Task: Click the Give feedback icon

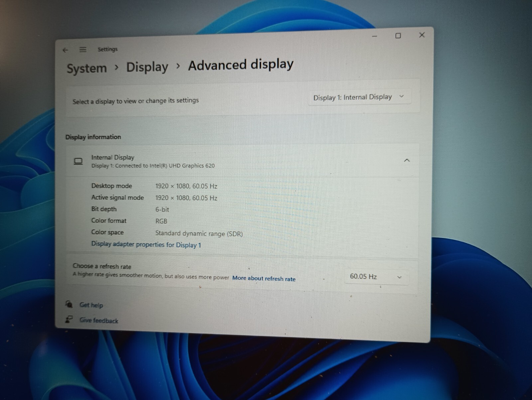Action: 69,319
